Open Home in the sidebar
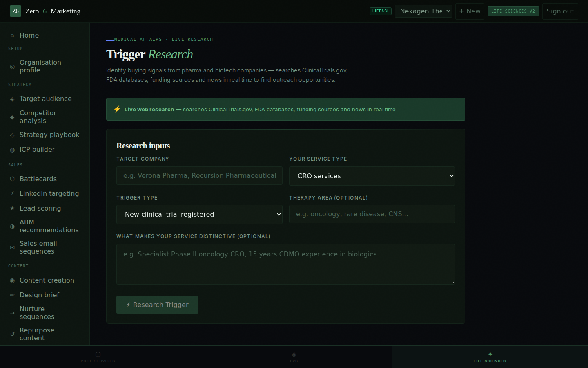The width and height of the screenshot is (588, 368). [x=45, y=36]
